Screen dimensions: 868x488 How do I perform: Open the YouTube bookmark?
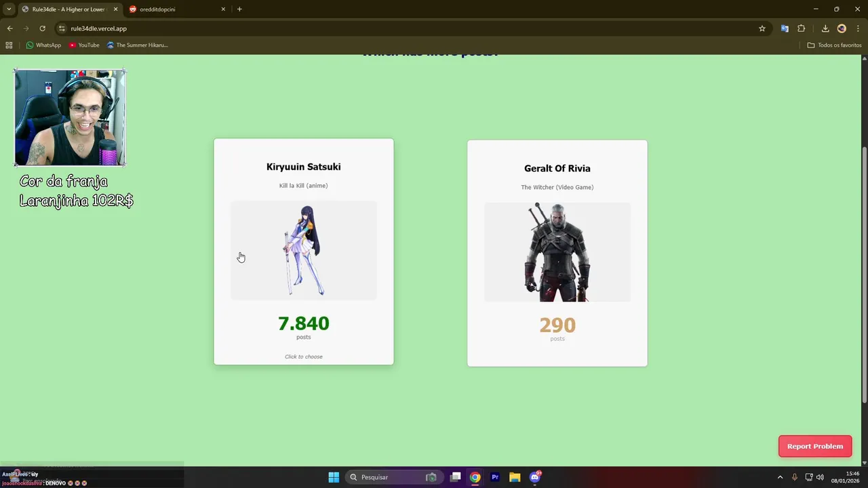point(84,45)
